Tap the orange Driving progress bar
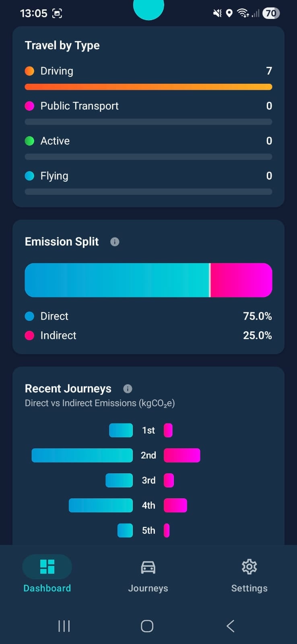 (x=148, y=87)
